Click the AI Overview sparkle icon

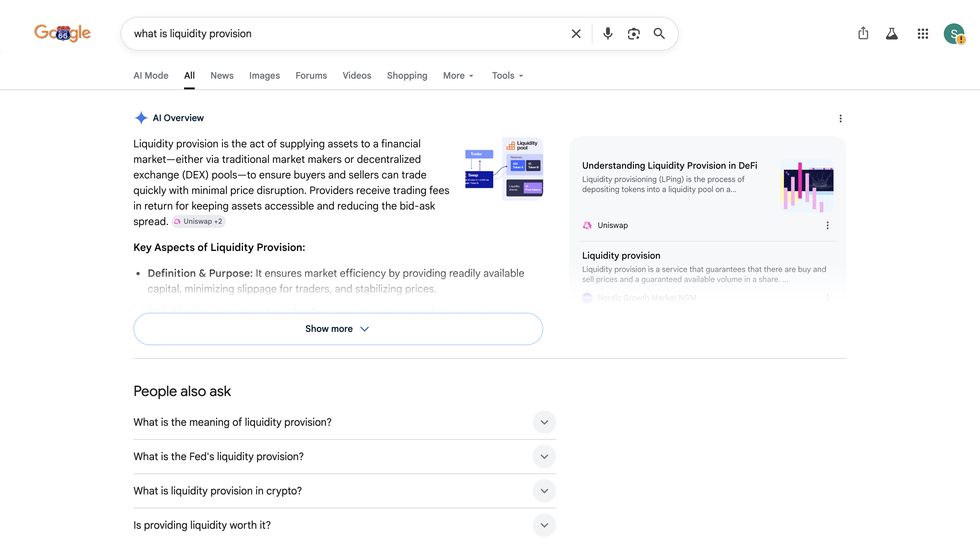click(x=141, y=118)
